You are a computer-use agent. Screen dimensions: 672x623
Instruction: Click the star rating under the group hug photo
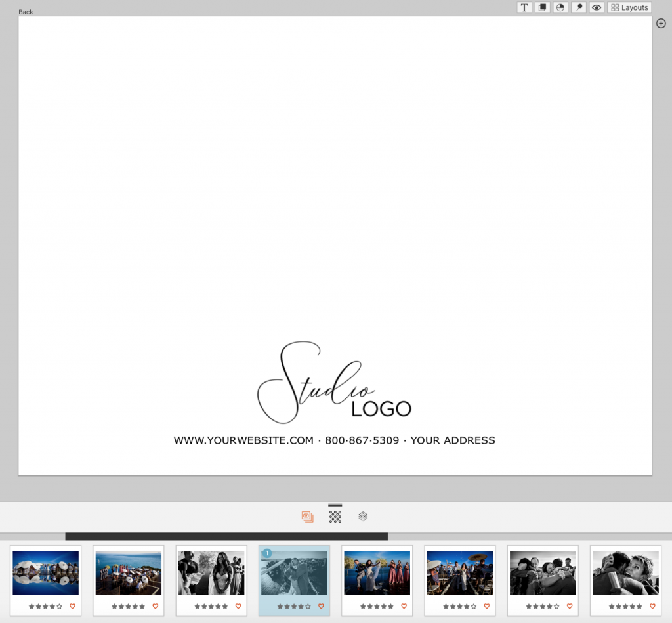pyautogui.click(x=543, y=607)
